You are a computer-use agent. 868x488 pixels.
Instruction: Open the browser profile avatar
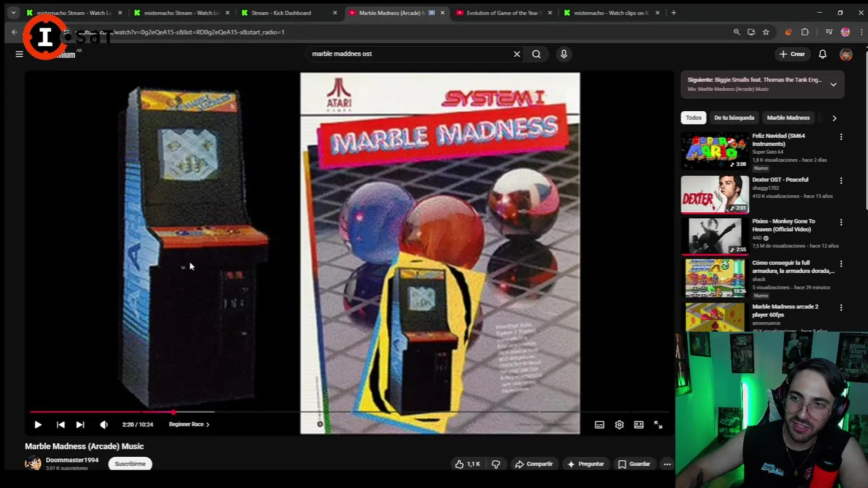click(x=845, y=32)
